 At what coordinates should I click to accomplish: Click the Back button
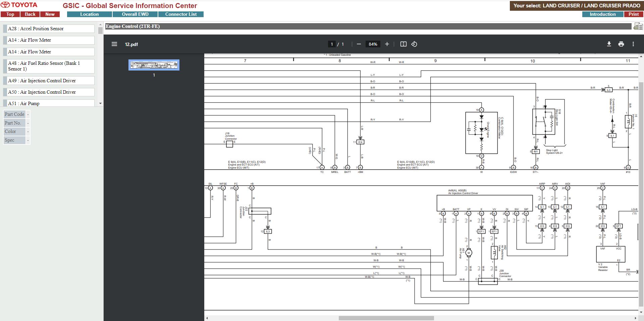point(30,14)
